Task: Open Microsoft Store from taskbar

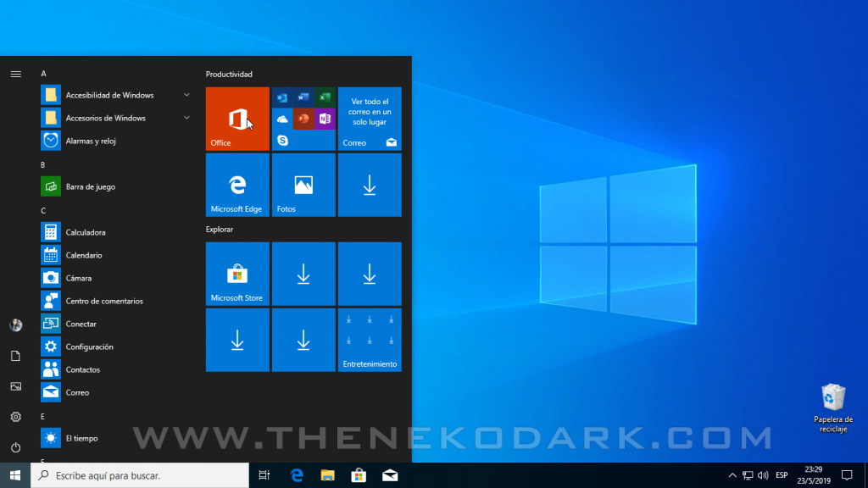Action: (359, 475)
